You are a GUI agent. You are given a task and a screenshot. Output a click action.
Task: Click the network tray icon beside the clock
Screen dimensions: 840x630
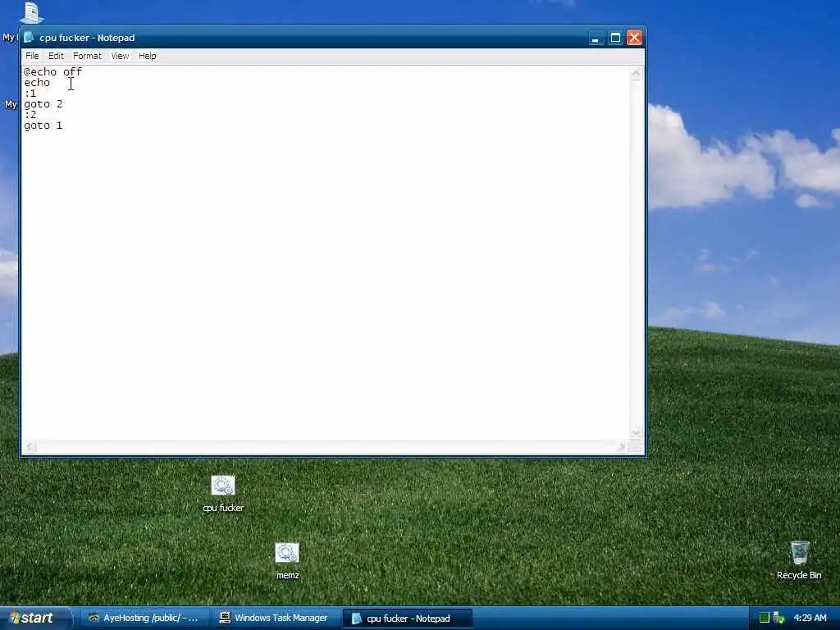pos(779,618)
